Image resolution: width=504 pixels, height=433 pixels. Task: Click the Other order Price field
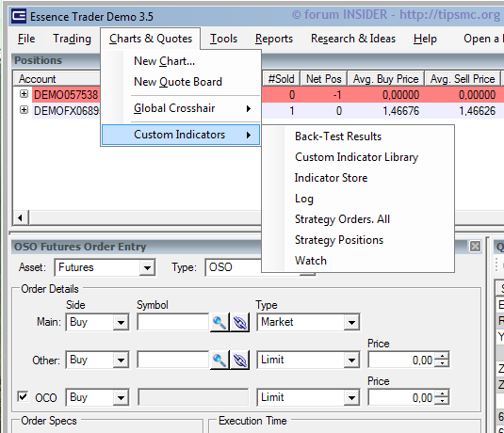(401, 361)
